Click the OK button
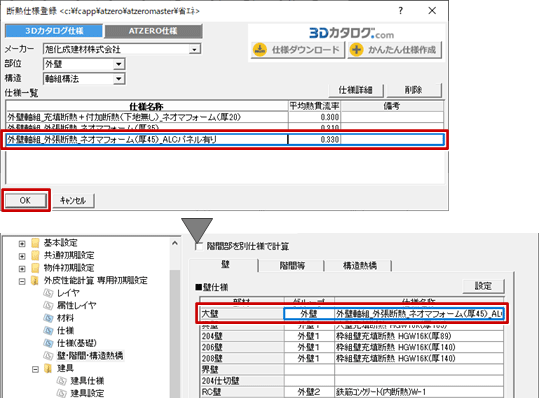539x398 pixels. 25,200
